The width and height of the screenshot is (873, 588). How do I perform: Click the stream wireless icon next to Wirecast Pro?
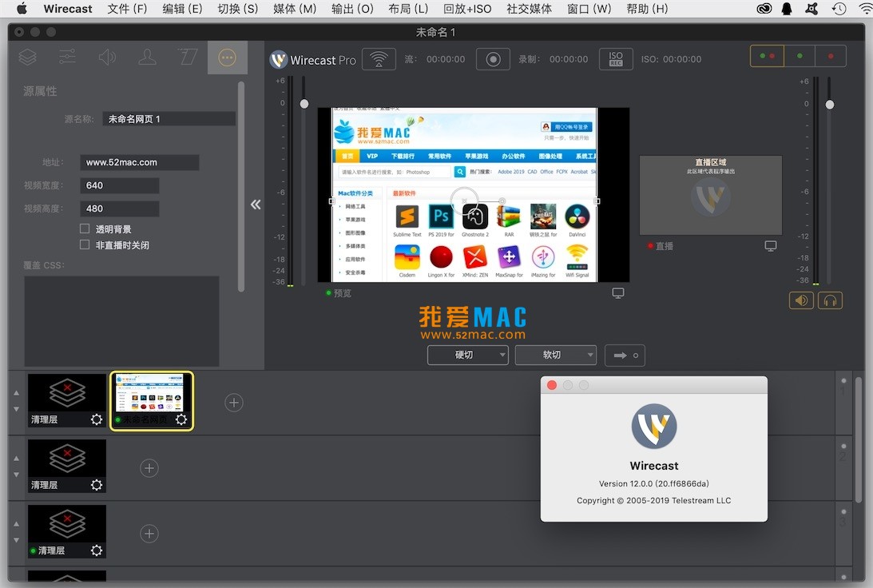coord(379,58)
